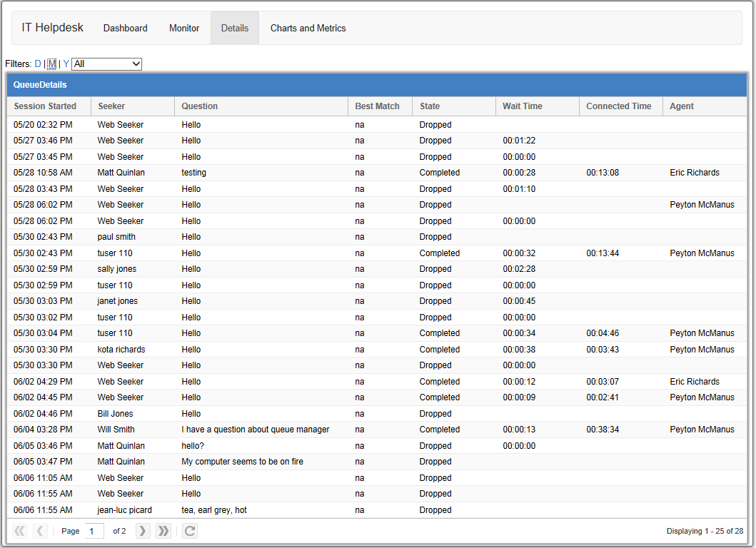Click connected time 00:04:46
Image resolution: width=756 pixels, height=548 pixels.
coord(603,333)
